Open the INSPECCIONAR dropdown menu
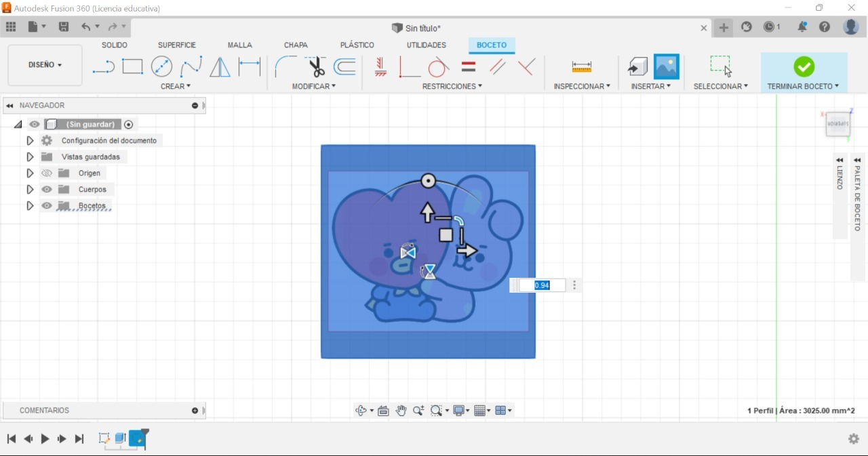The image size is (868, 456). tap(582, 87)
